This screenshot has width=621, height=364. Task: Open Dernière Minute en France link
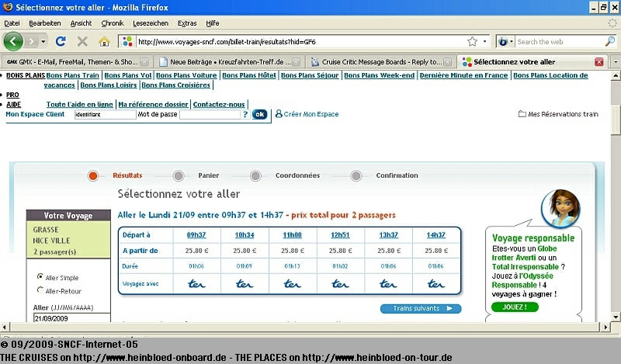tap(463, 75)
